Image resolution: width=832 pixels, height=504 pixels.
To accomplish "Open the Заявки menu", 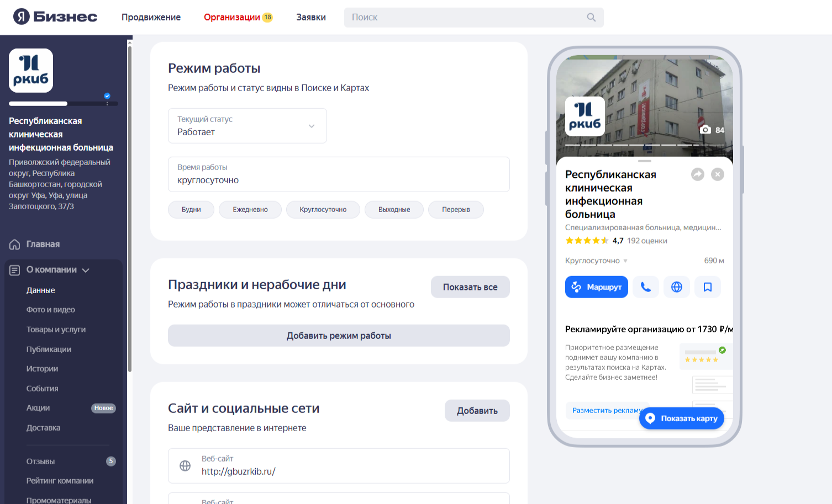I will [311, 17].
